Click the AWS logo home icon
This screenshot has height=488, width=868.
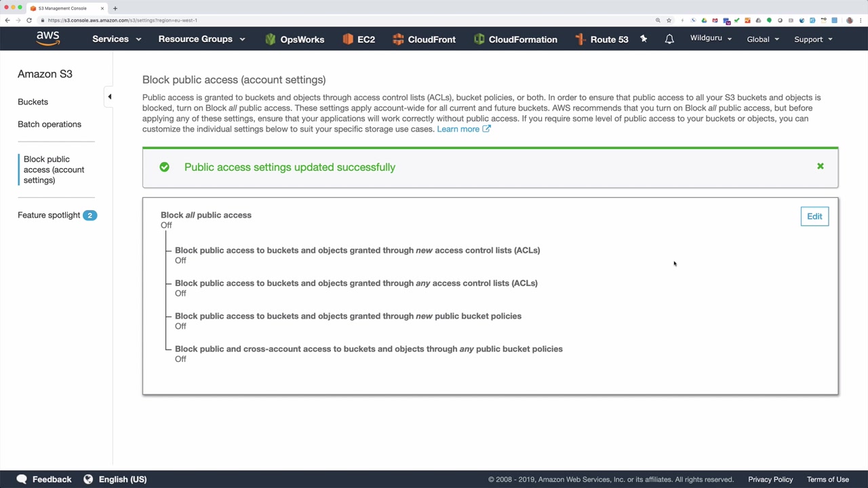pyautogui.click(x=48, y=39)
